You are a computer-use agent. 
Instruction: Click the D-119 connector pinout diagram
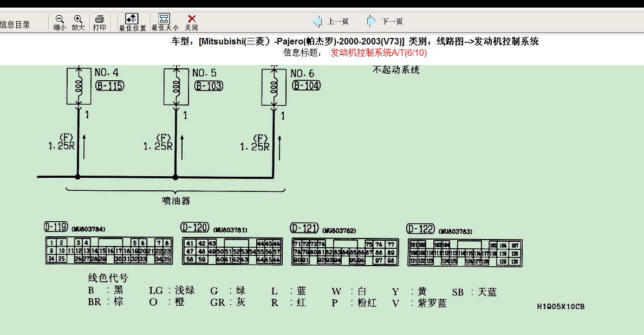(109, 250)
